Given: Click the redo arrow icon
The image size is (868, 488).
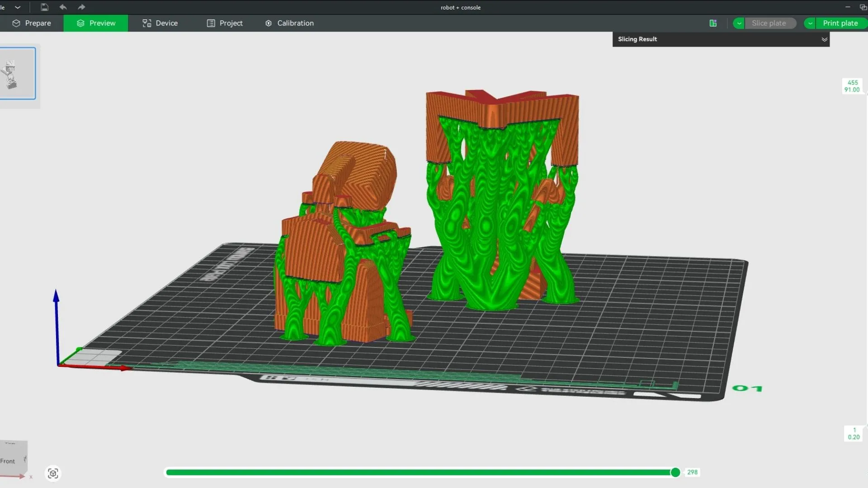Looking at the screenshot, I should 81,7.
